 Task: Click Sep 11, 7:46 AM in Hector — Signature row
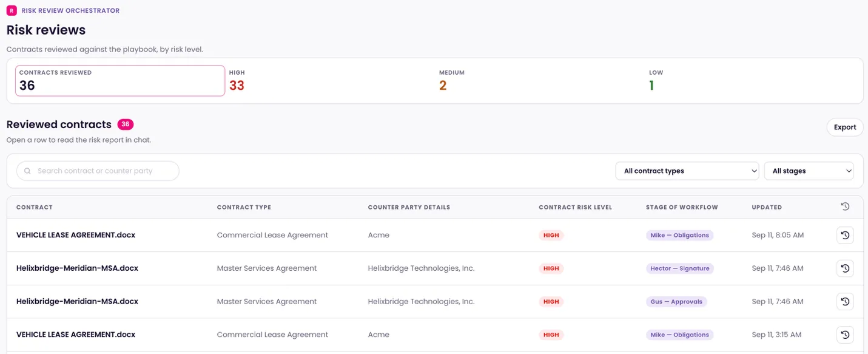coord(778,268)
